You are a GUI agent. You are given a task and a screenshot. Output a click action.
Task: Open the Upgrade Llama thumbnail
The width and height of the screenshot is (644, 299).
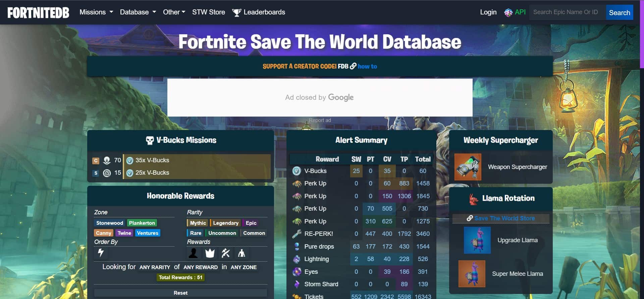coord(477,240)
